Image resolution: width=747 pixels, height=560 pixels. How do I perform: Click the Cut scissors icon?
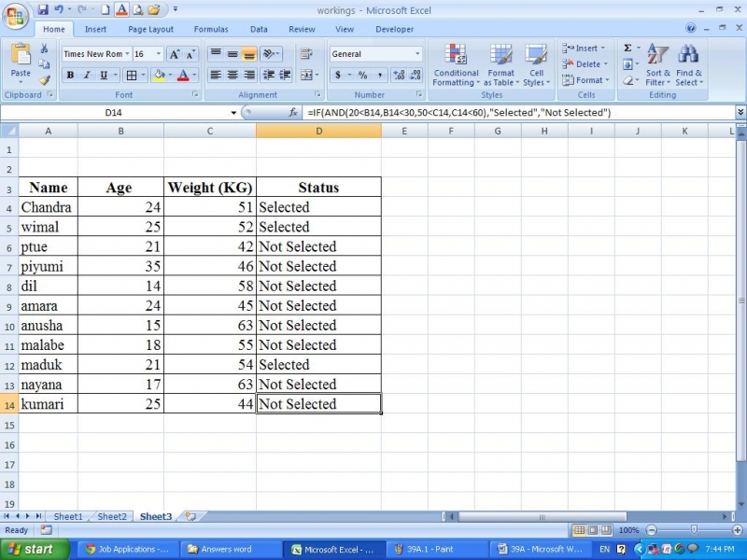click(x=44, y=49)
